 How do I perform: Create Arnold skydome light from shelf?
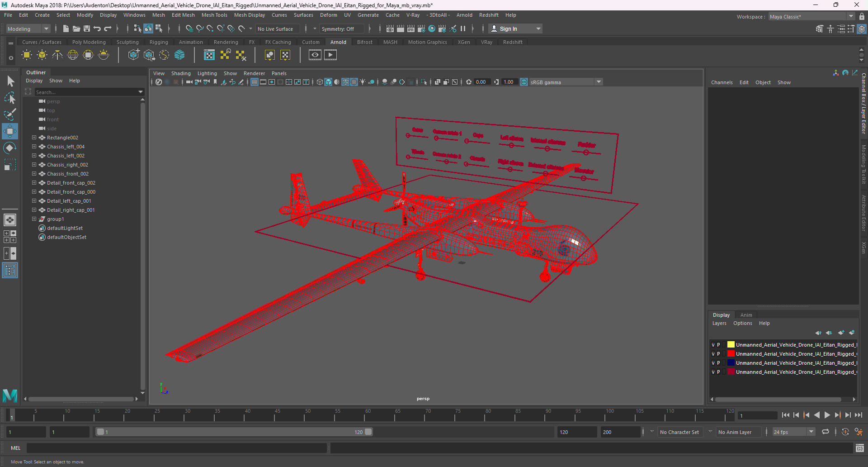[x=73, y=55]
